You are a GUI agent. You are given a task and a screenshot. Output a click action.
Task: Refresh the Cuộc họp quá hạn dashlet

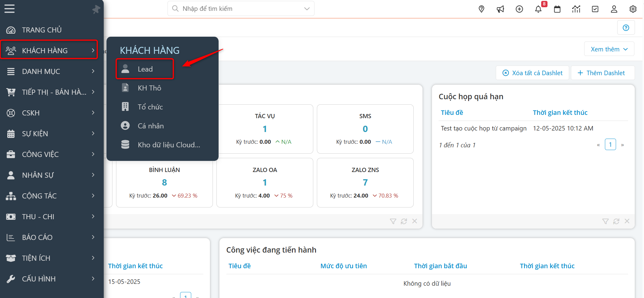[x=616, y=221]
